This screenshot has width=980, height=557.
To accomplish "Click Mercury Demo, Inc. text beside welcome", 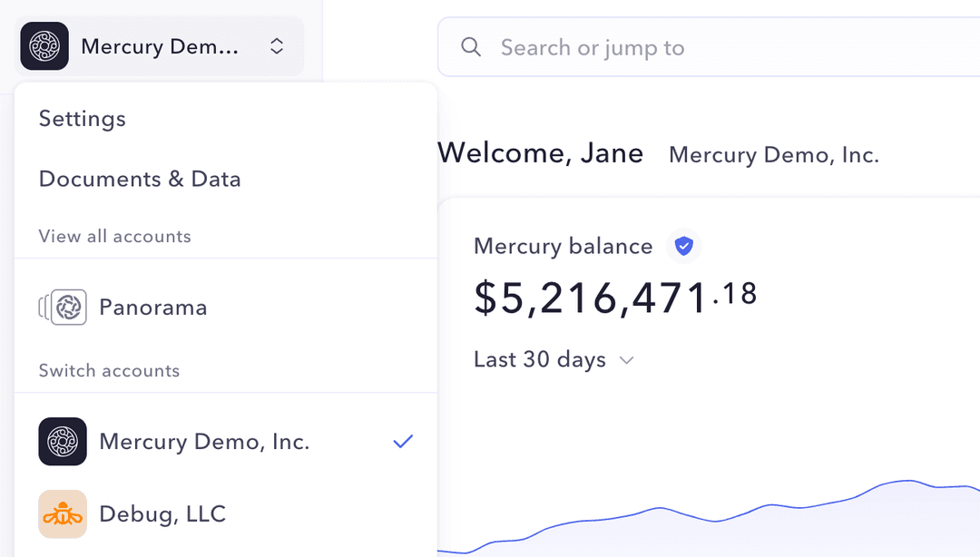I will [774, 155].
